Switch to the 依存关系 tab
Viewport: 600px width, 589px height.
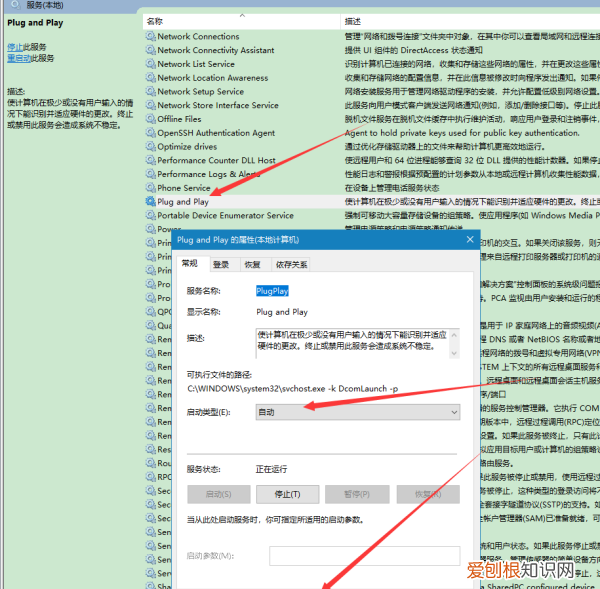tap(292, 264)
